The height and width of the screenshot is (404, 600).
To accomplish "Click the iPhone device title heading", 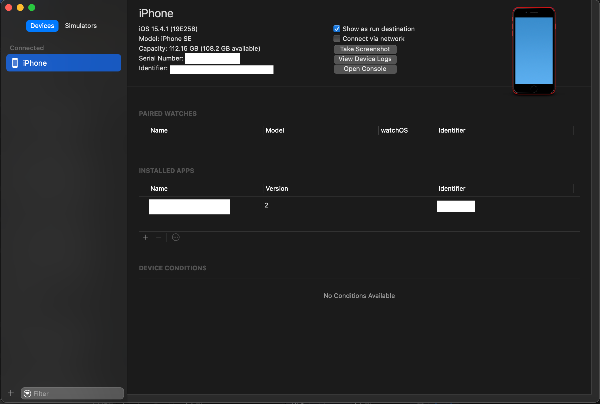I will click(156, 13).
